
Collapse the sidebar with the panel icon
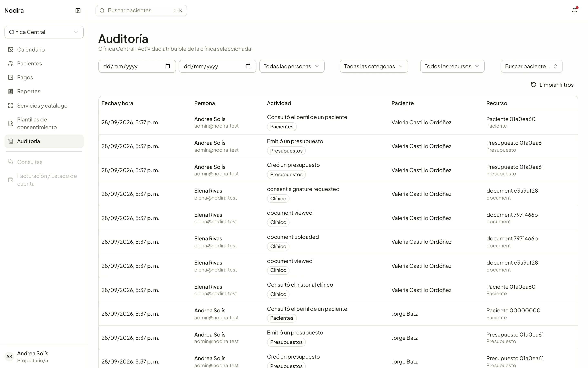coord(78,10)
